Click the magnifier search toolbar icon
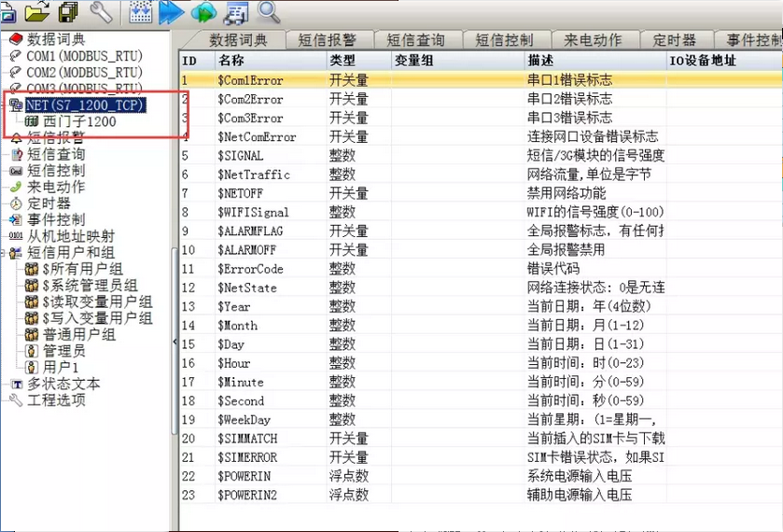Image resolution: width=783 pixels, height=532 pixels. click(x=269, y=11)
